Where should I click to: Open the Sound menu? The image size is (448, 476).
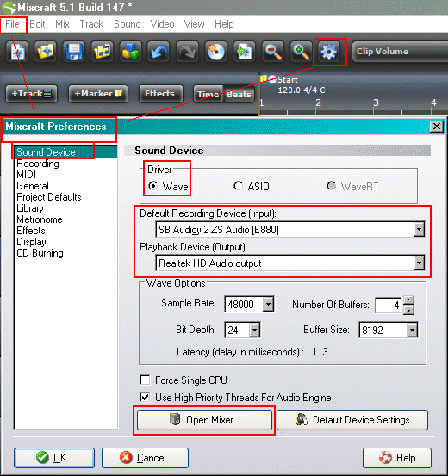(128, 24)
